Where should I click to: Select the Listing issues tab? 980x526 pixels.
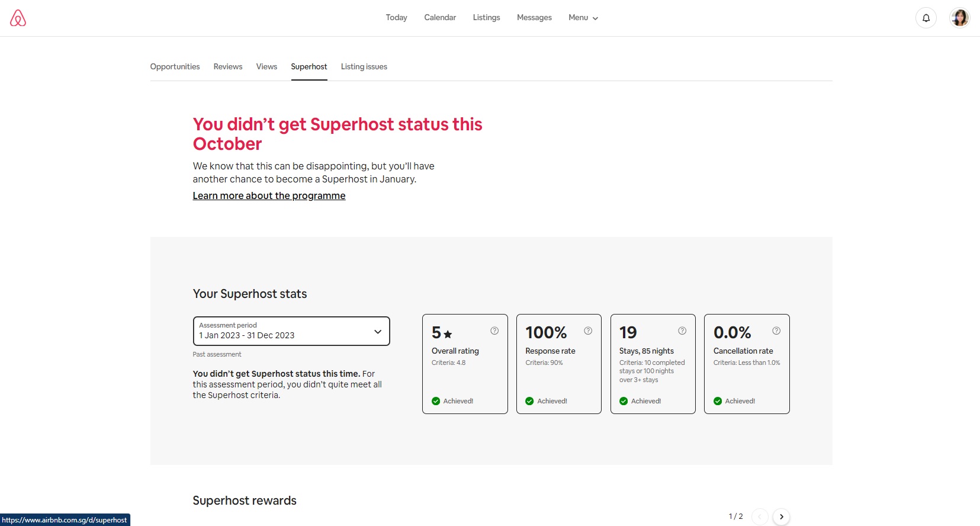pyautogui.click(x=364, y=67)
